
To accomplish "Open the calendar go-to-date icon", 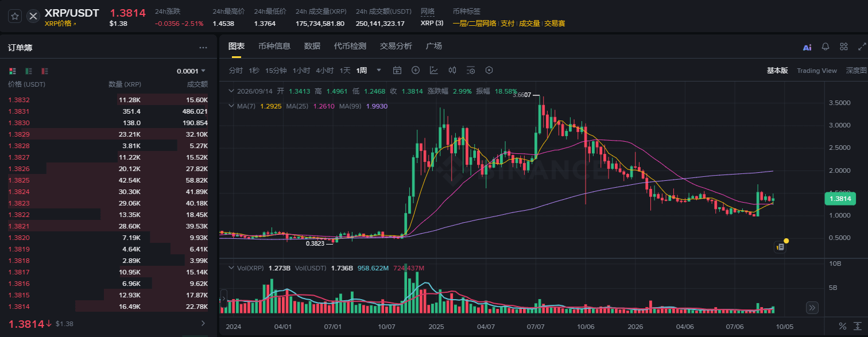I will pyautogui.click(x=397, y=70).
